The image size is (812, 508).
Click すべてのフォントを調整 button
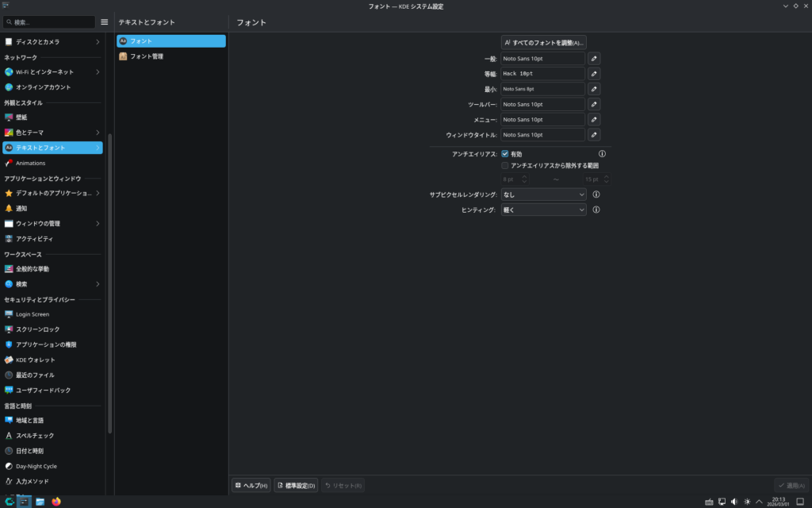click(x=544, y=42)
